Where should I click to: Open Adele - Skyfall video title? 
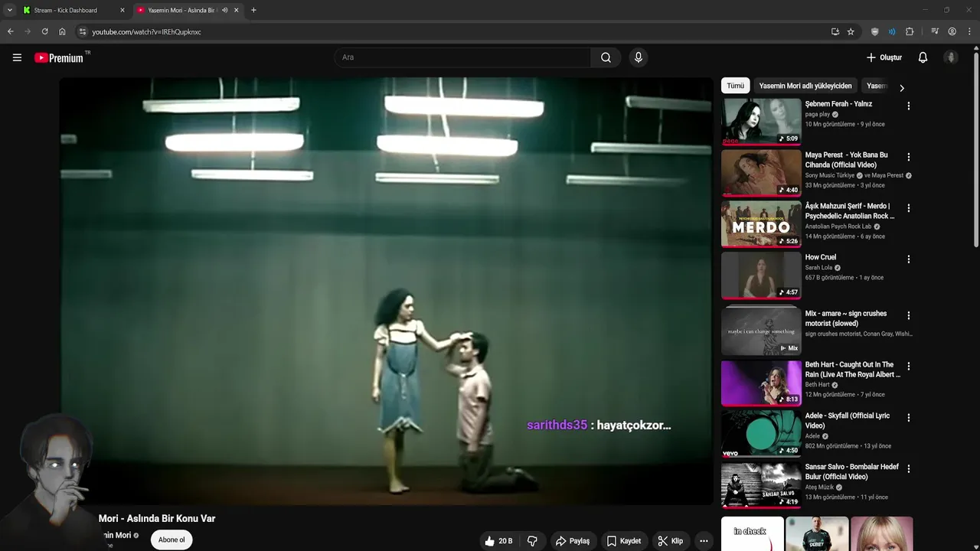click(848, 421)
